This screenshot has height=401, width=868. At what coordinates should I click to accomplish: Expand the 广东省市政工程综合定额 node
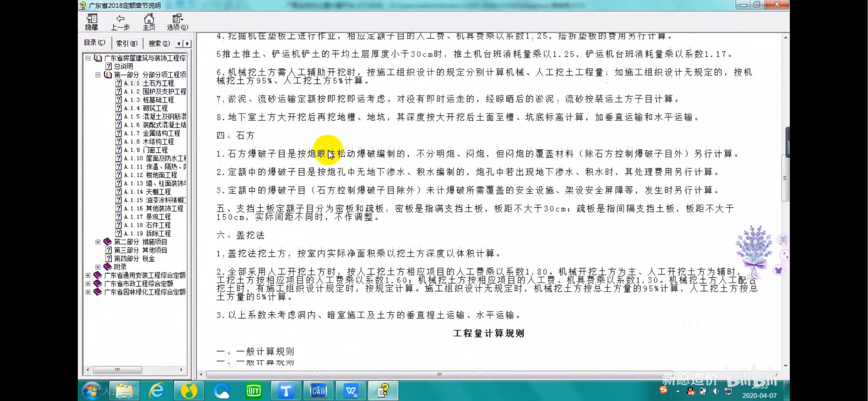(88, 283)
